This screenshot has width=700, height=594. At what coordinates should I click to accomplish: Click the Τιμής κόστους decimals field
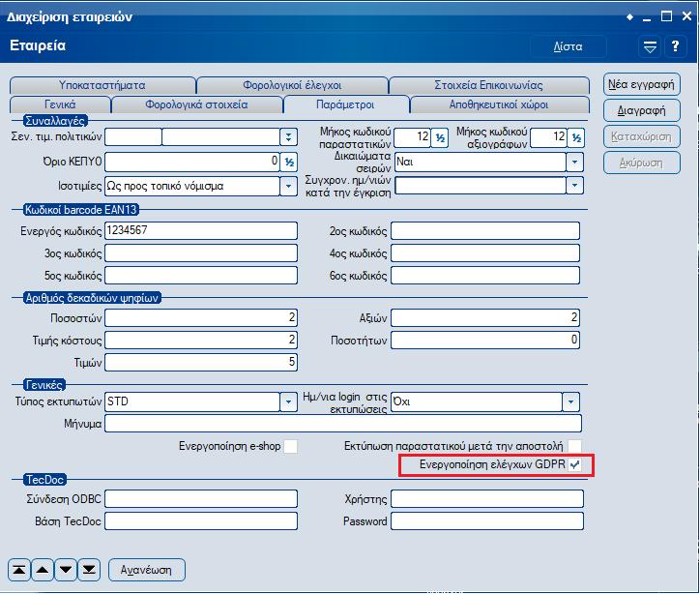coord(201,341)
